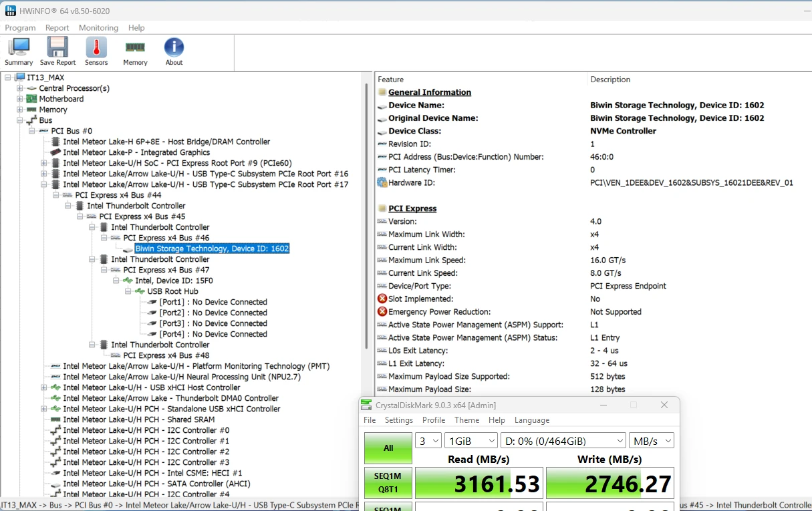Open the D: drive selection dropdown
Image resolution: width=812 pixels, height=511 pixels.
(563, 441)
